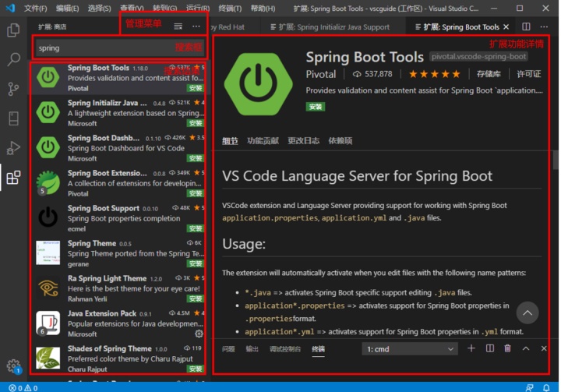
Task: Open the extensions sidebar more actions ellipsis
Action: click(x=196, y=26)
